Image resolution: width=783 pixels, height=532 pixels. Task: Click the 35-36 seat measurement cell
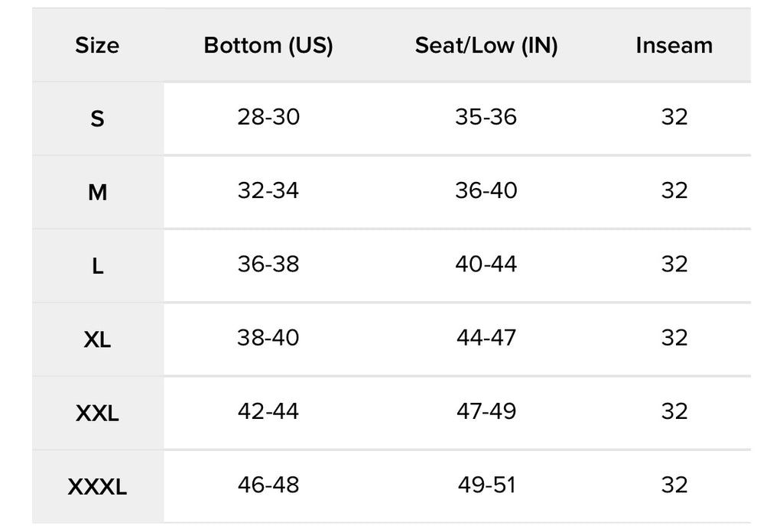point(486,118)
